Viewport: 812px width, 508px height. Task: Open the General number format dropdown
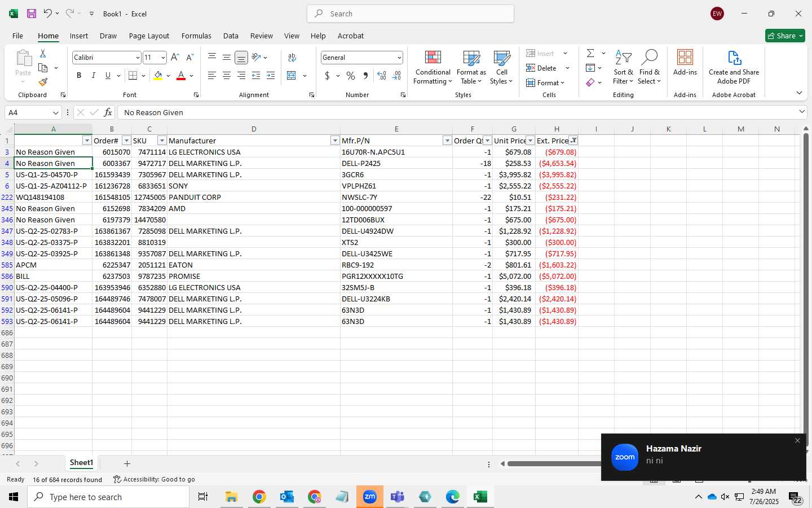point(399,58)
